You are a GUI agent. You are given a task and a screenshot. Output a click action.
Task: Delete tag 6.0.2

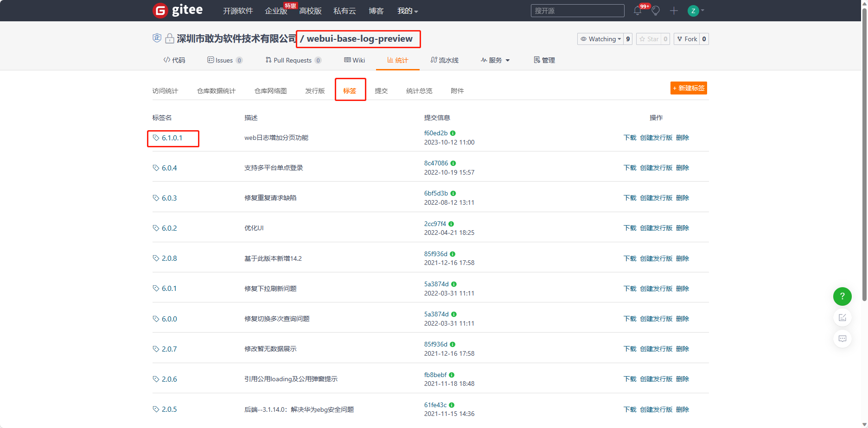(683, 228)
